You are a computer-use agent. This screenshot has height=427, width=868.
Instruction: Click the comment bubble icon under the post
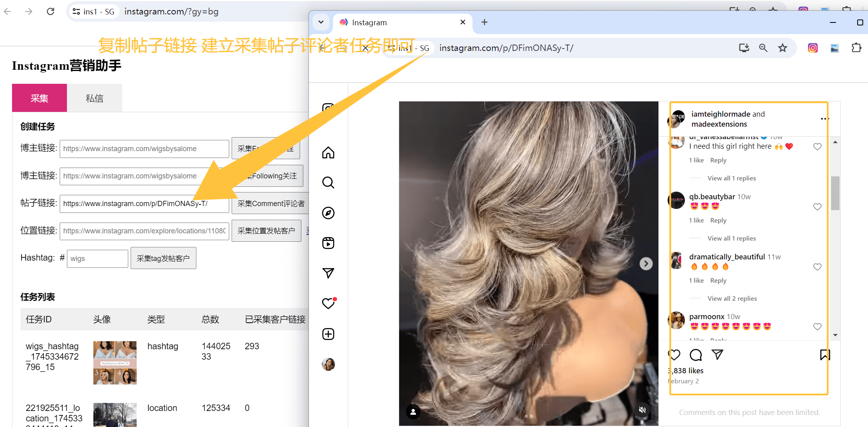(696, 355)
